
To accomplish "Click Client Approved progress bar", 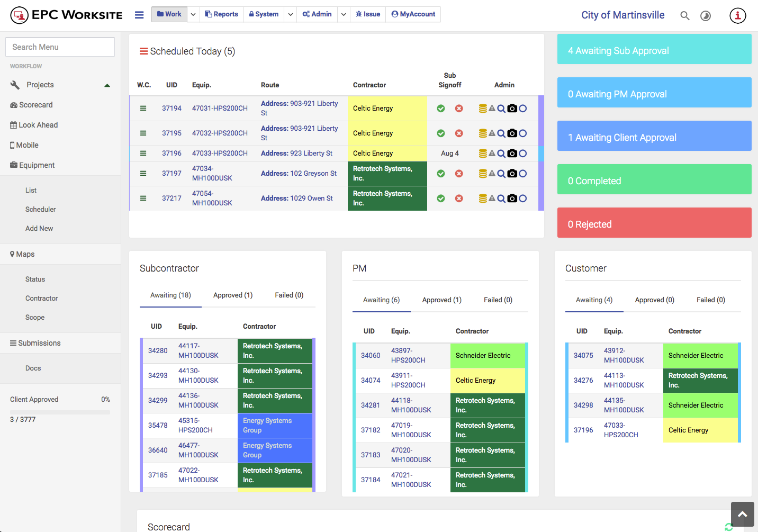I will [60, 412].
